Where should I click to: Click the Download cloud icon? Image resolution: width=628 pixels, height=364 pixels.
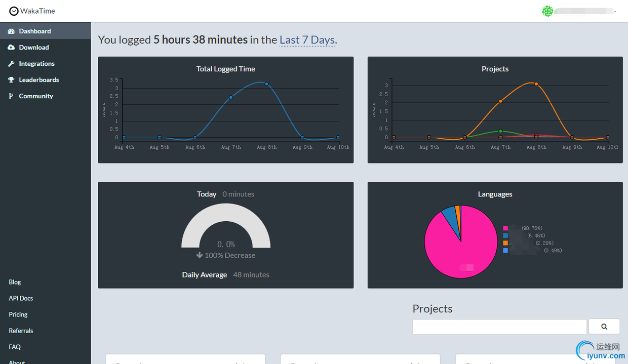point(11,48)
